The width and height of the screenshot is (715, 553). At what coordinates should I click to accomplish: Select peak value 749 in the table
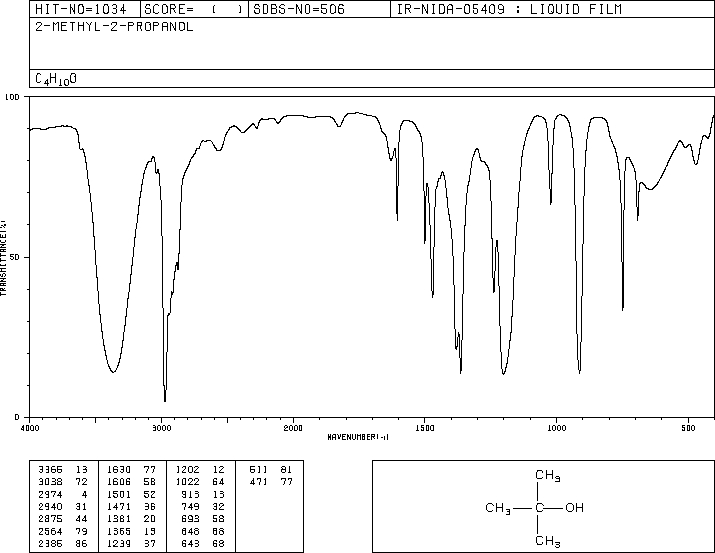[191, 506]
